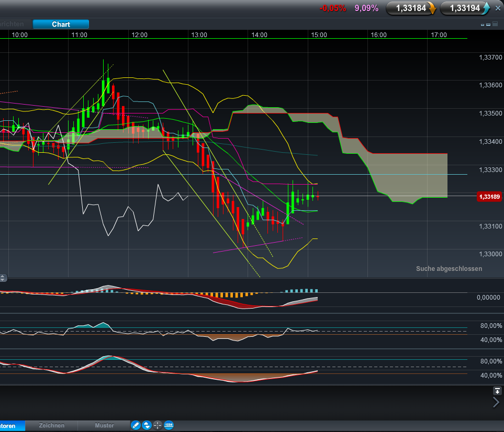
Task: Select the pencil drawing tool in bottom toolbar
Action: click(136, 425)
